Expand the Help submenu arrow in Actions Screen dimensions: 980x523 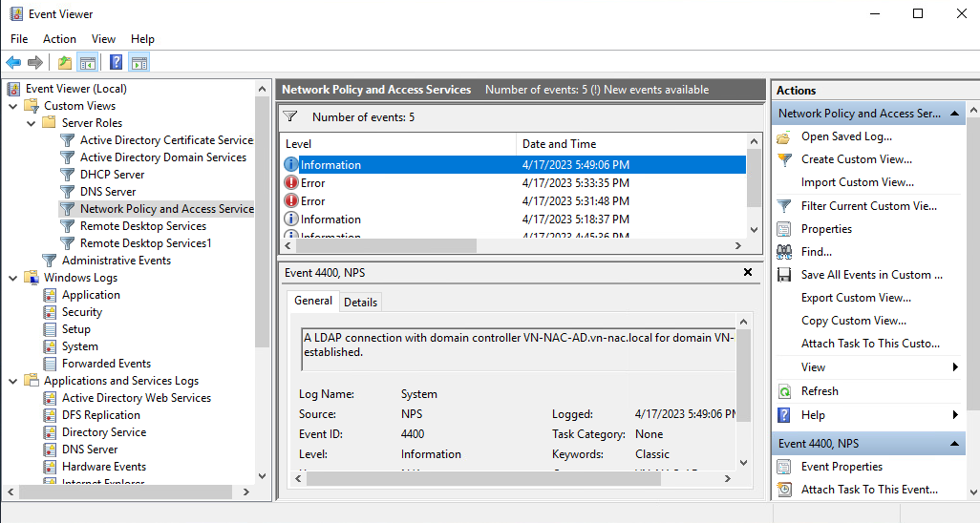955,415
